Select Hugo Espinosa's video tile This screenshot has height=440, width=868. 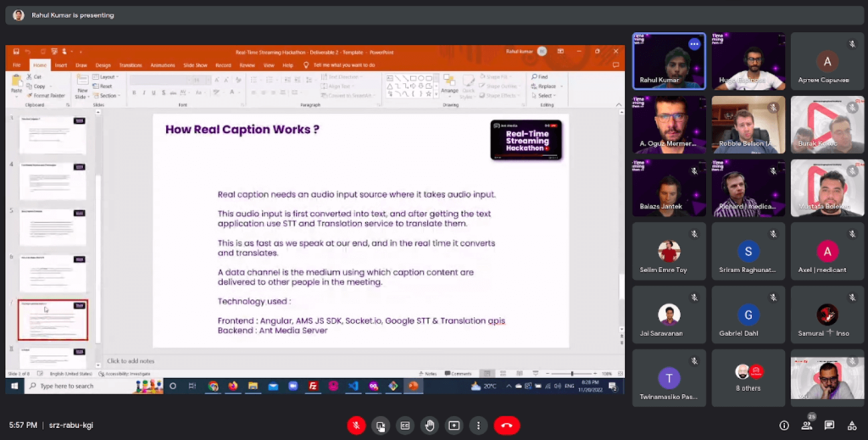click(x=748, y=61)
